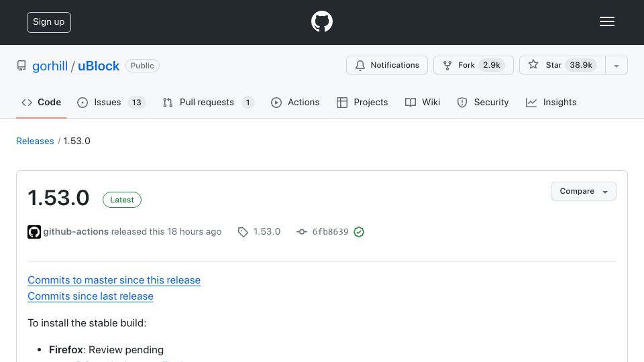Screen dimensions: 644x362
Task: Open the Projects tab
Action: click(362, 102)
